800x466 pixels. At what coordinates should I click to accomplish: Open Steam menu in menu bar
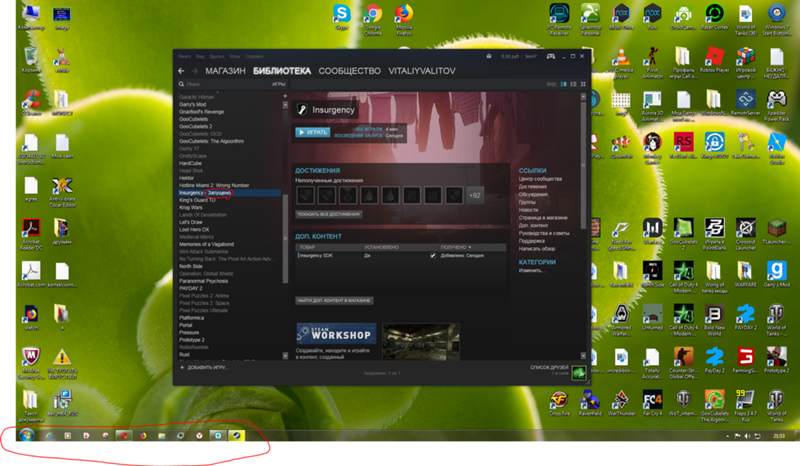184,57
